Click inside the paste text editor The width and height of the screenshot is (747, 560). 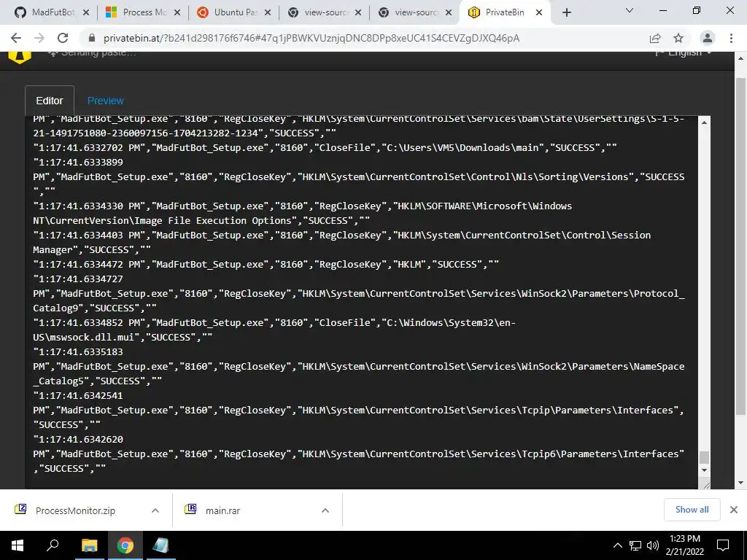click(361, 302)
